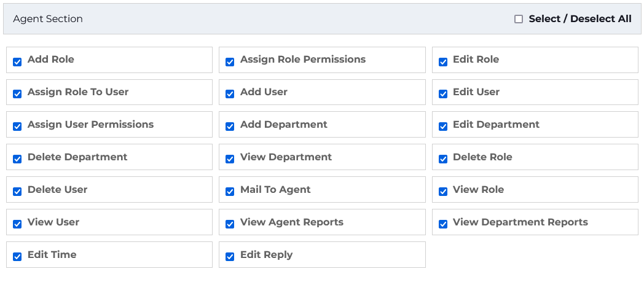
Task: Click the View Agent Reports label
Action: (291, 222)
